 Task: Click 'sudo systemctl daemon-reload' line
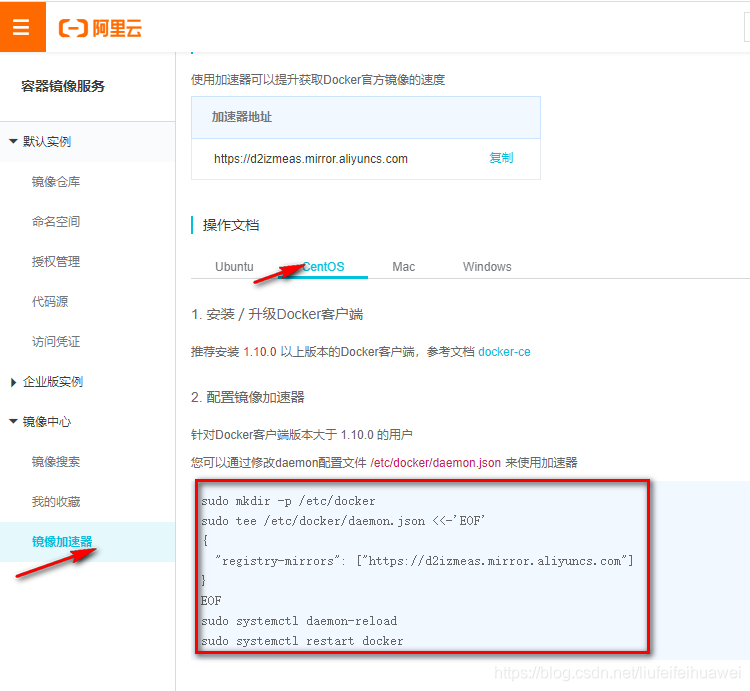coord(299,621)
